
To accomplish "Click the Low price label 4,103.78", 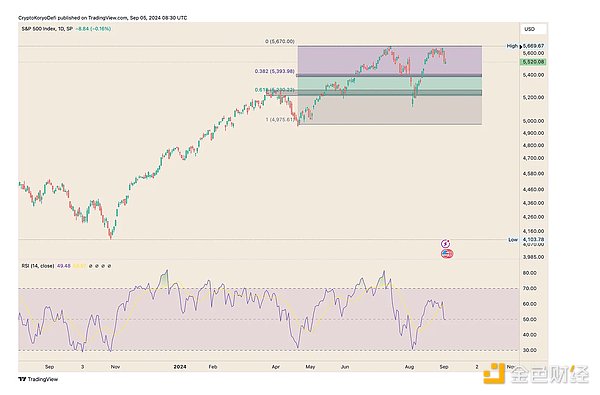I will click(x=533, y=240).
